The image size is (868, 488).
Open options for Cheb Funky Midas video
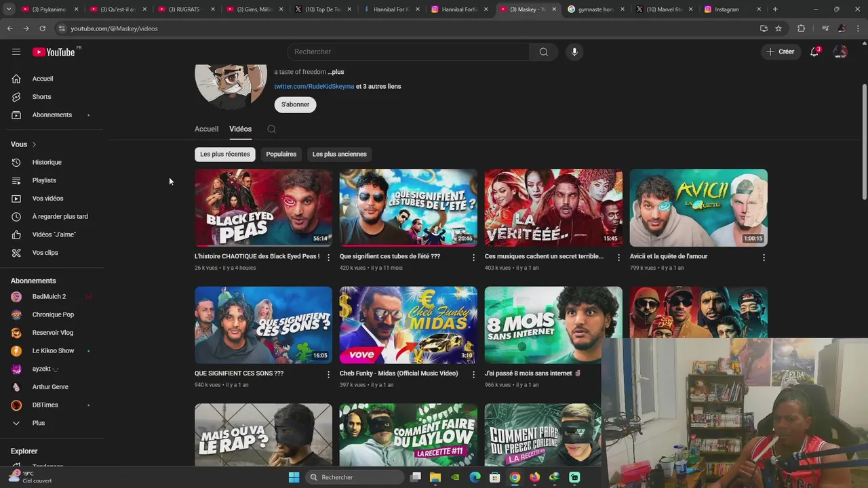[474, 375]
